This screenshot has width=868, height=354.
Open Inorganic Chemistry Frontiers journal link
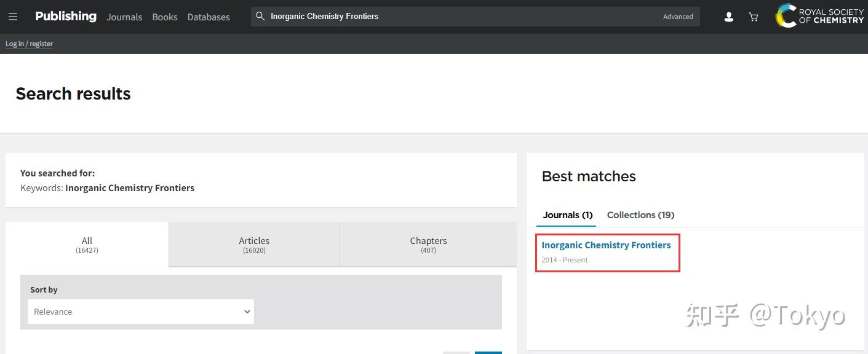tap(606, 245)
